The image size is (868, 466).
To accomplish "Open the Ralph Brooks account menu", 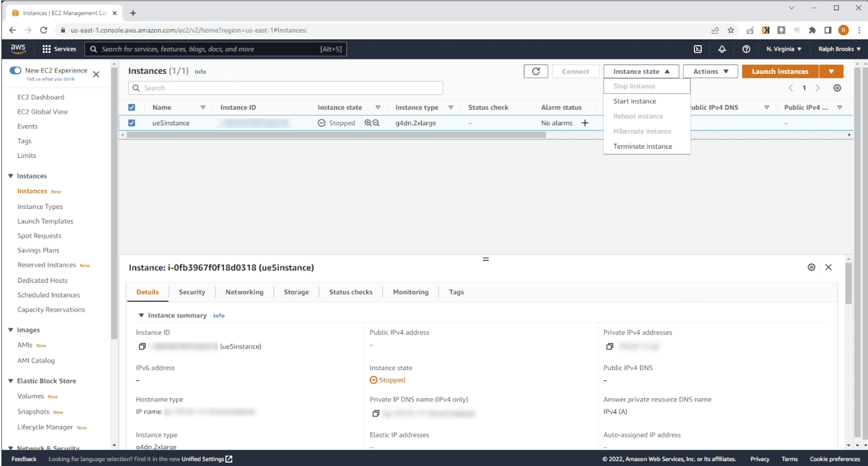I will point(839,49).
